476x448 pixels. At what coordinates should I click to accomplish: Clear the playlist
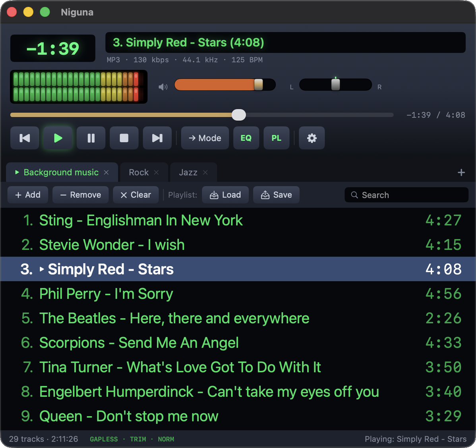[x=136, y=195]
